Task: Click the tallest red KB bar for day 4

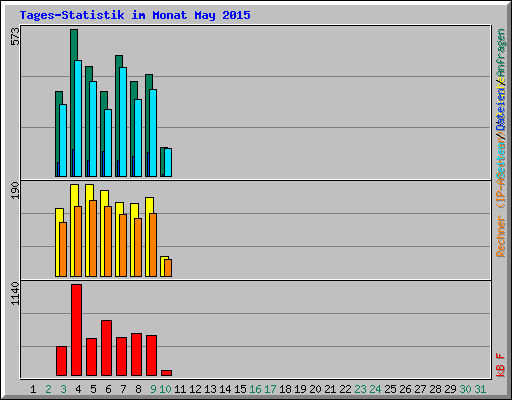Action: pyautogui.click(x=76, y=330)
